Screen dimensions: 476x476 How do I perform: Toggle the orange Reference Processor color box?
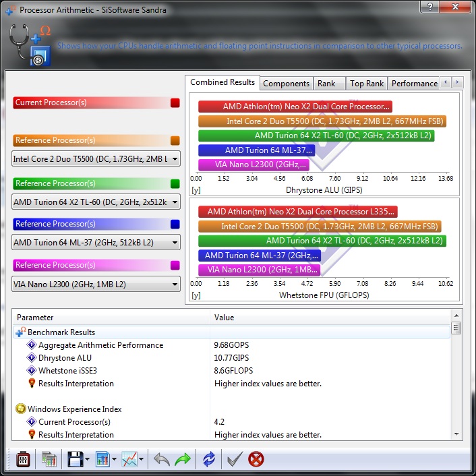click(x=175, y=140)
